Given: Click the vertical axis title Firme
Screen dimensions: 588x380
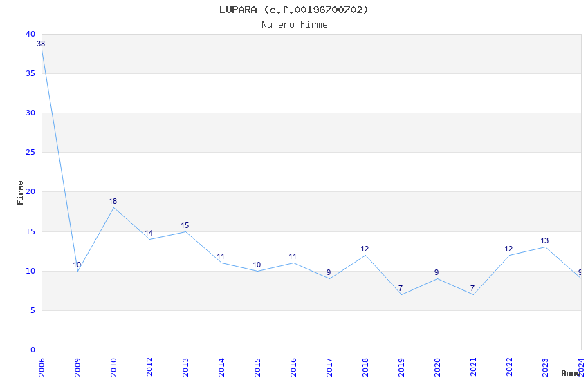Looking at the screenshot, I should tap(20, 193).
